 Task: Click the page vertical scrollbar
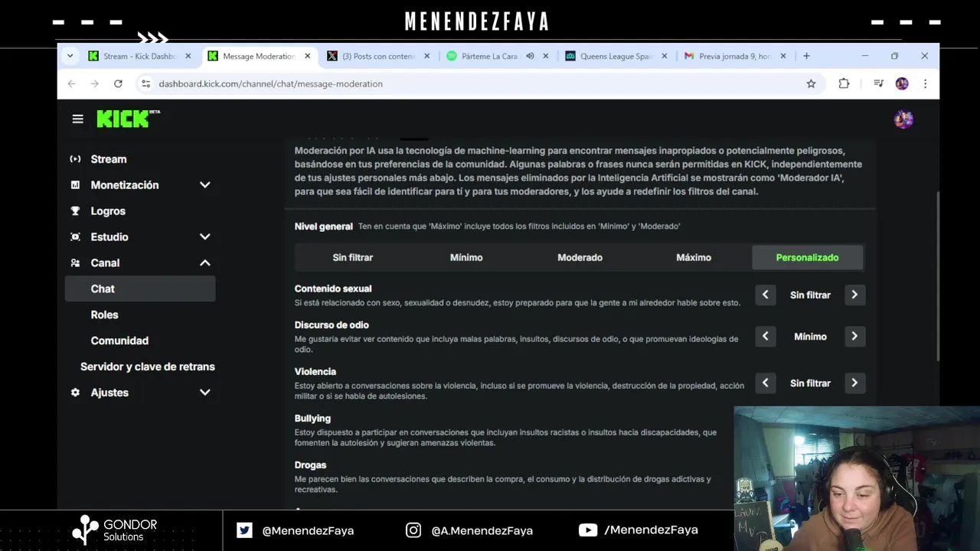tap(937, 276)
